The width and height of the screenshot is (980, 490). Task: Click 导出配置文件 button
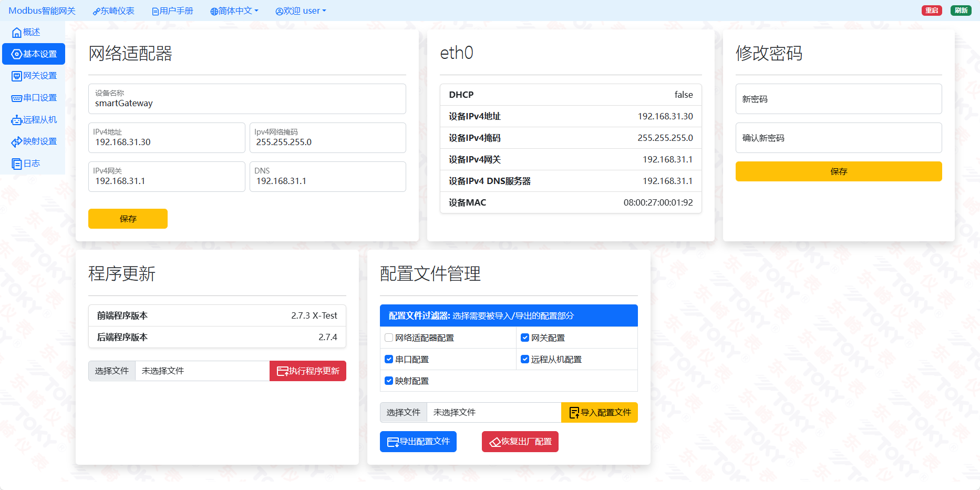pos(418,442)
